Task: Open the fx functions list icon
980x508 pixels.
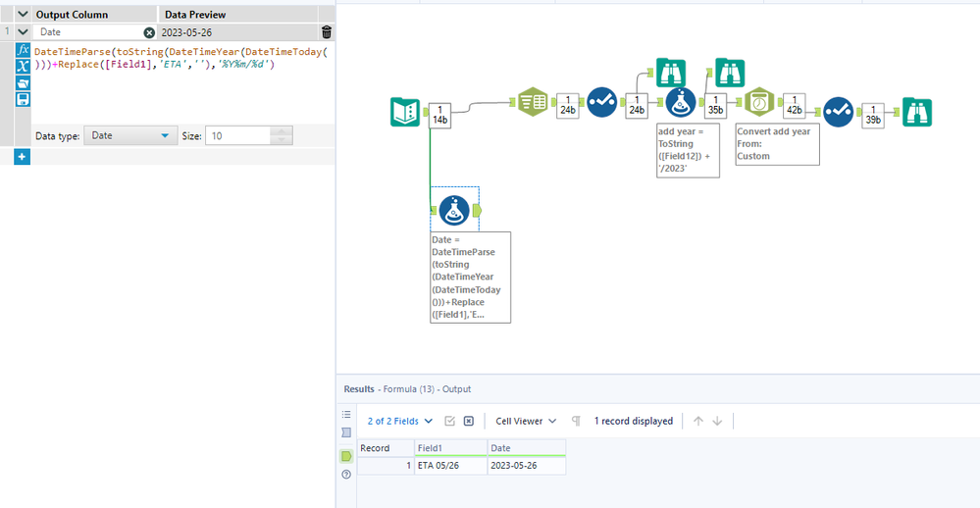Action: coord(24,50)
